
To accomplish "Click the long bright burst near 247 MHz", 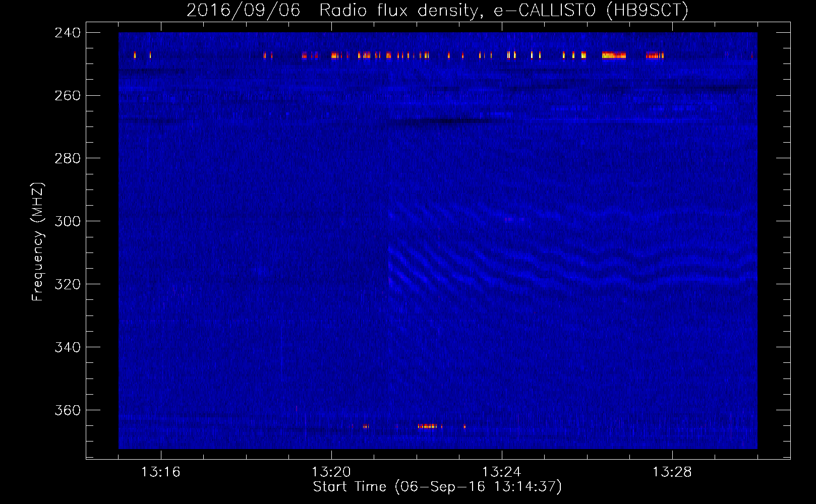I will pos(614,55).
